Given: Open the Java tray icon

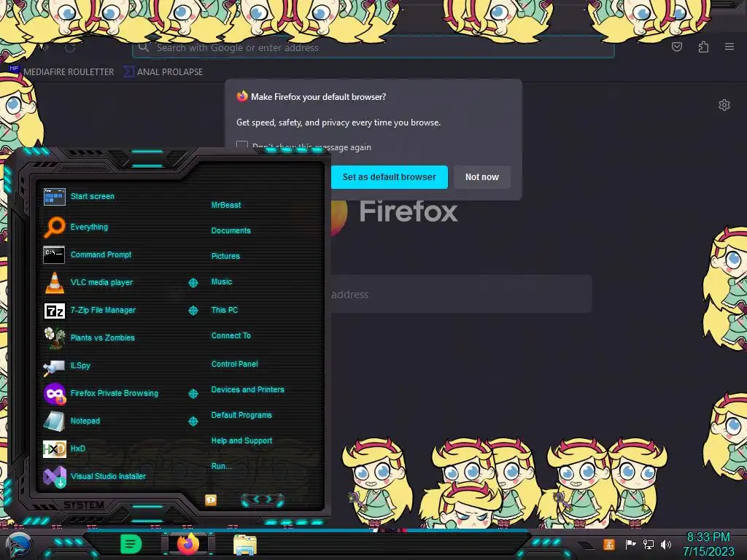Looking at the screenshot, I should pyautogui.click(x=609, y=544).
